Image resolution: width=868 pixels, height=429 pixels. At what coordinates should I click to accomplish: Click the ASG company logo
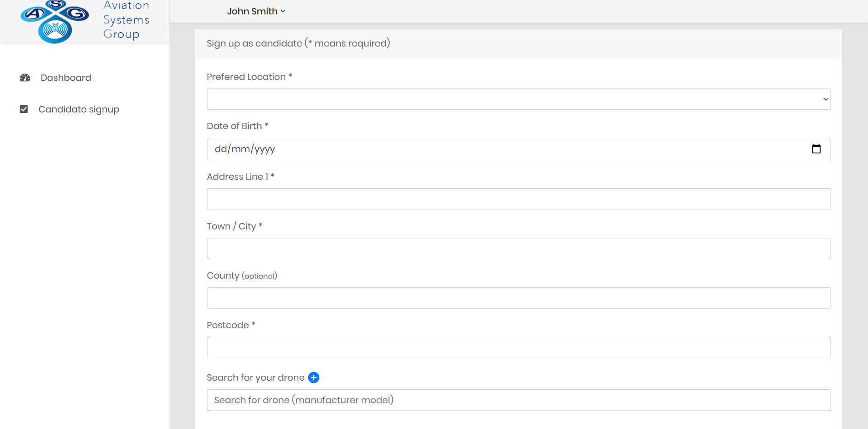[55, 22]
